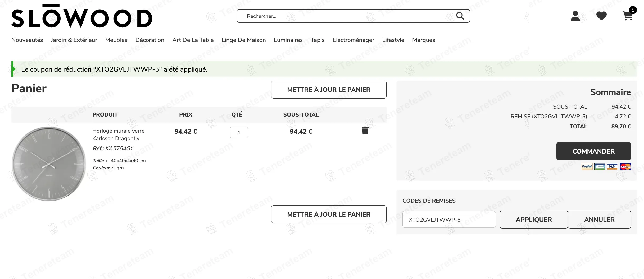Click the PayPal payment icon
The width and height of the screenshot is (644, 279).
coord(587,166)
